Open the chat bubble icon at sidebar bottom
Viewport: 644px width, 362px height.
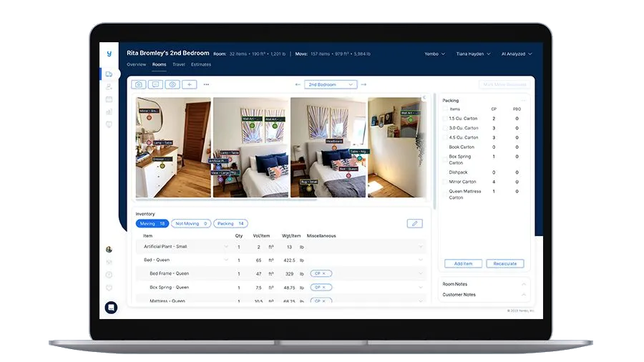click(x=111, y=308)
